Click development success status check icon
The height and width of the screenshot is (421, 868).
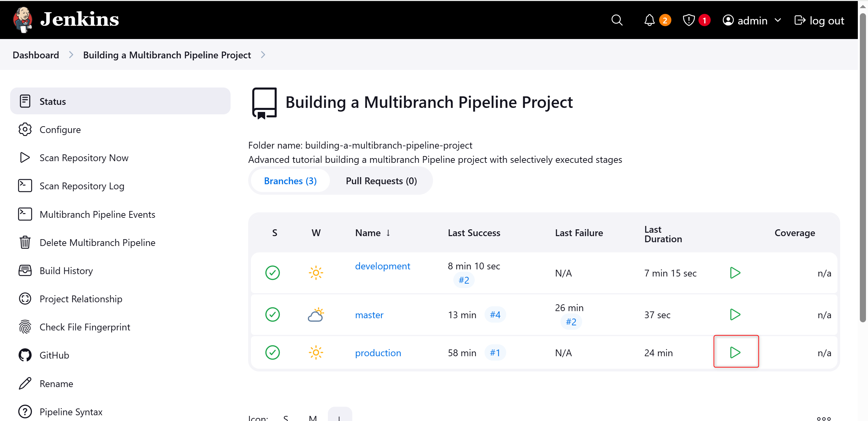[x=273, y=273]
